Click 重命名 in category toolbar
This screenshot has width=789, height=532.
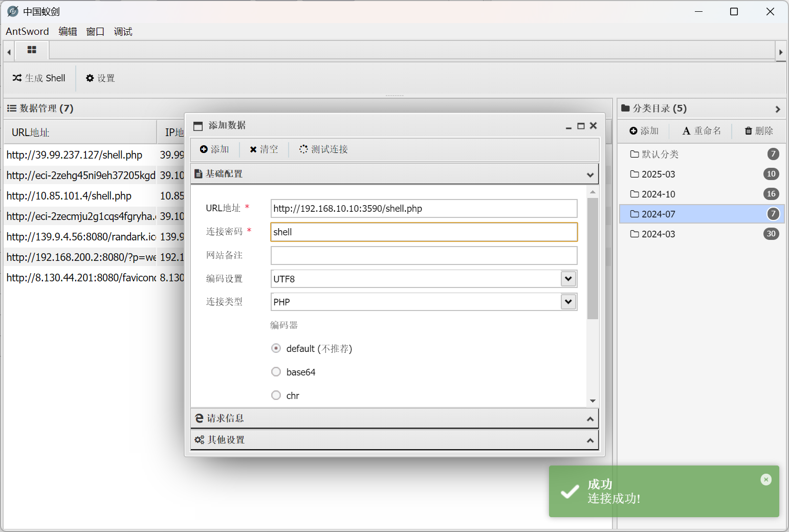pyautogui.click(x=702, y=131)
